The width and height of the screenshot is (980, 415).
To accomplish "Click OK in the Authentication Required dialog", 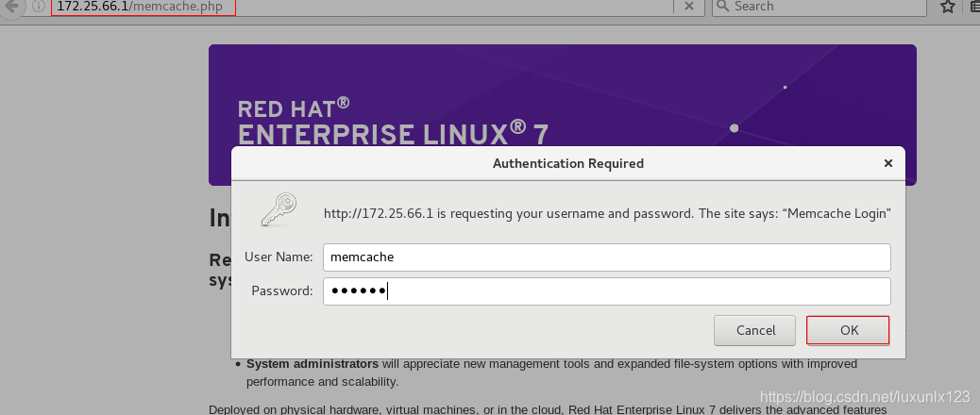I will tap(848, 330).
